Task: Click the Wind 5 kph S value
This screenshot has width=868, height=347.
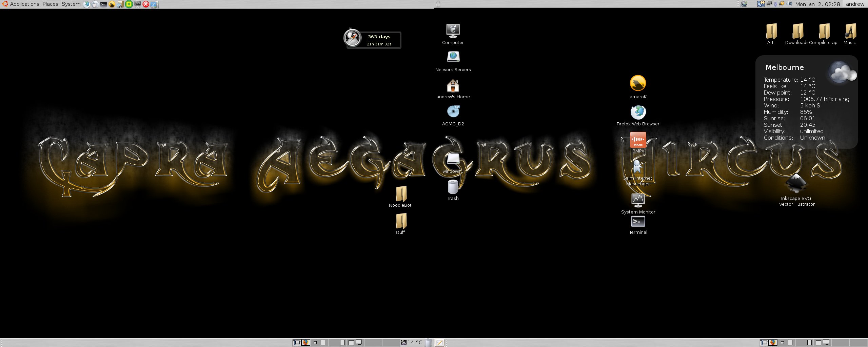Action: 810,105
